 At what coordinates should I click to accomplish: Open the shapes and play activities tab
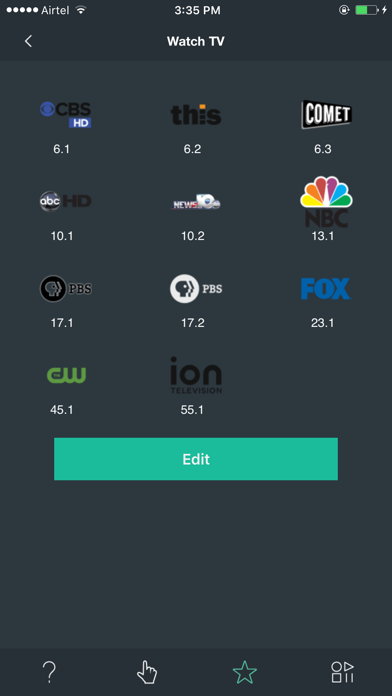[x=342, y=672]
